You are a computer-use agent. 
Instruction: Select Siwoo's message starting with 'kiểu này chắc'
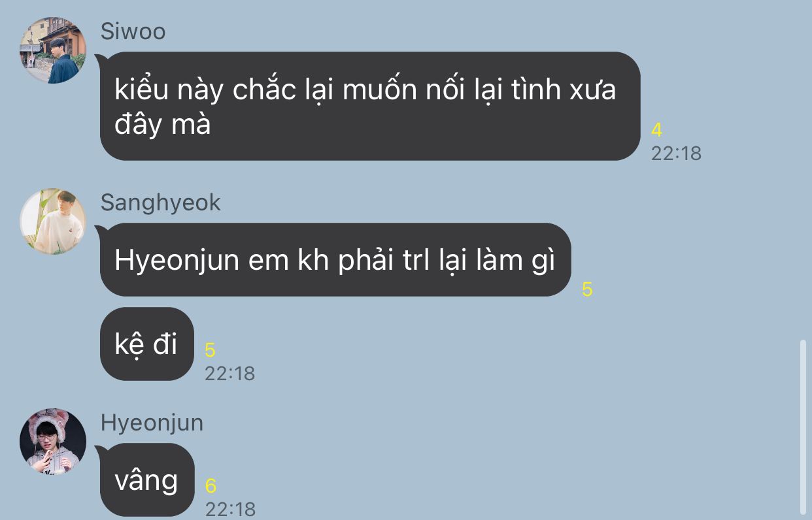370,106
